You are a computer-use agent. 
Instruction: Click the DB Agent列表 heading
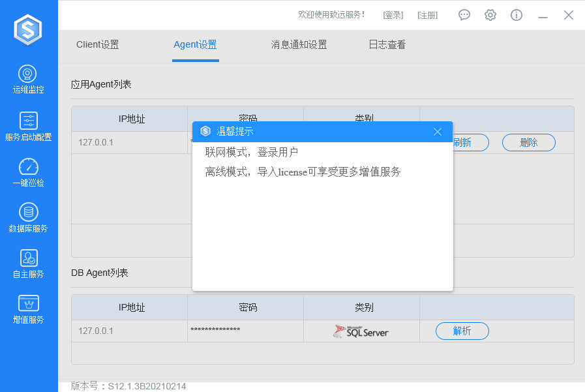[100, 273]
